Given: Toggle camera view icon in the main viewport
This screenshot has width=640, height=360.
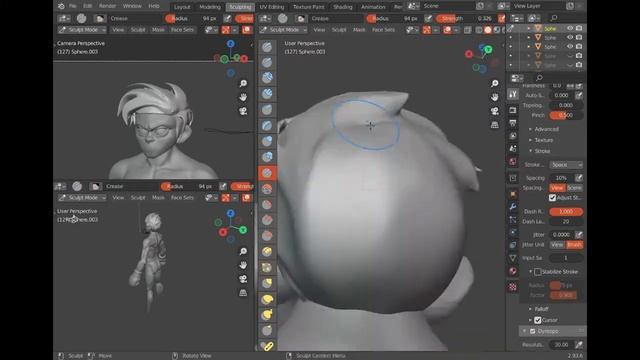Looking at the screenshot, I should pos(495,111).
